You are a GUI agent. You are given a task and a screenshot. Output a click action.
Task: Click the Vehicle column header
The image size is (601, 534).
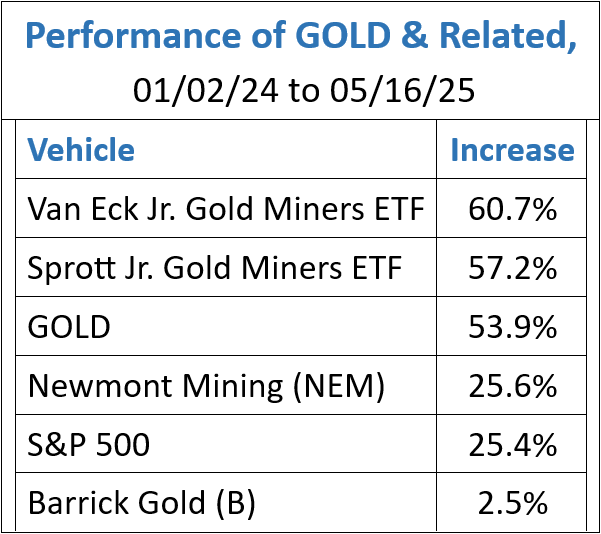click(x=81, y=151)
